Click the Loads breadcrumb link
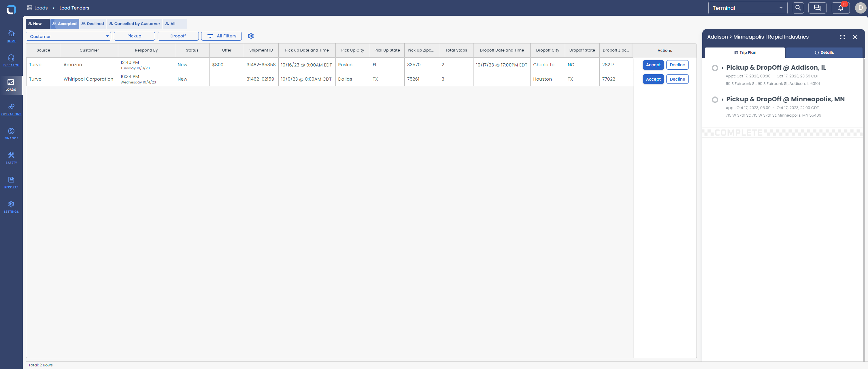This screenshot has width=868, height=369. [41, 8]
